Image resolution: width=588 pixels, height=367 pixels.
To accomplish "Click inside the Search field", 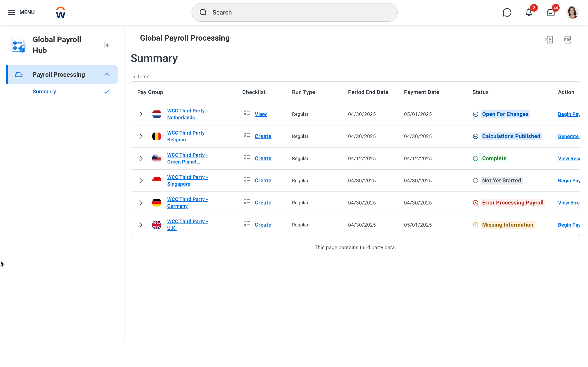I will click(x=294, y=12).
